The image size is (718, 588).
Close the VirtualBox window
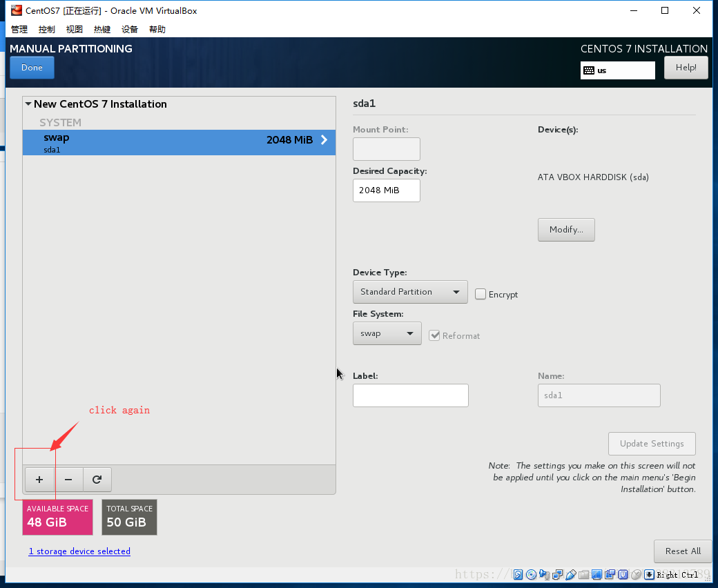pyautogui.click(x=697, y=10)
